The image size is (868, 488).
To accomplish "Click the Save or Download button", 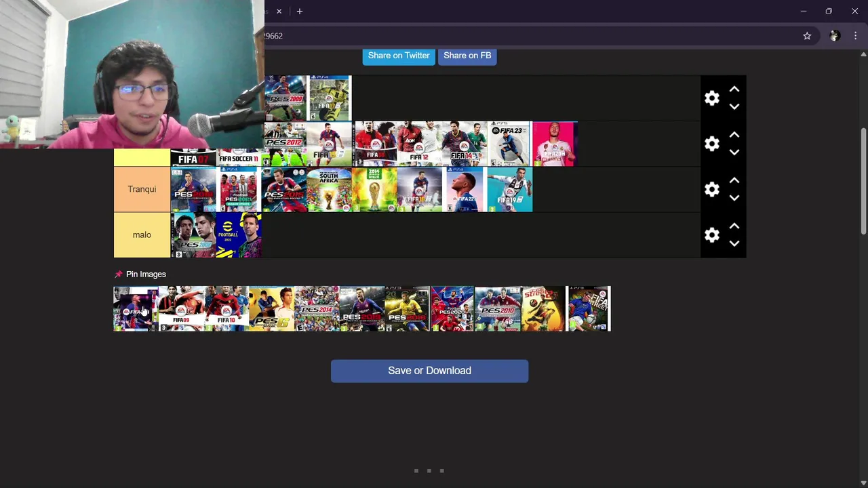I will (x=429, y=371).
